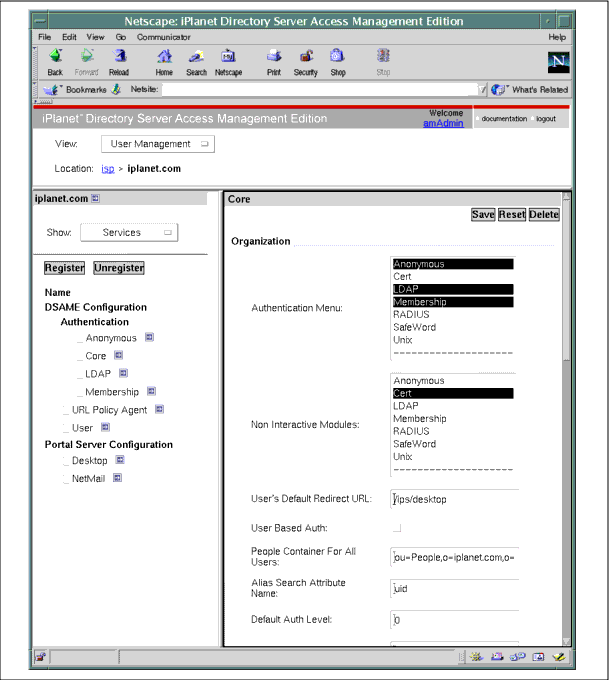Open properties icon next to LDAP service
Screen dimensions: 609x680
pyautogui.click(x=123, y=373)
